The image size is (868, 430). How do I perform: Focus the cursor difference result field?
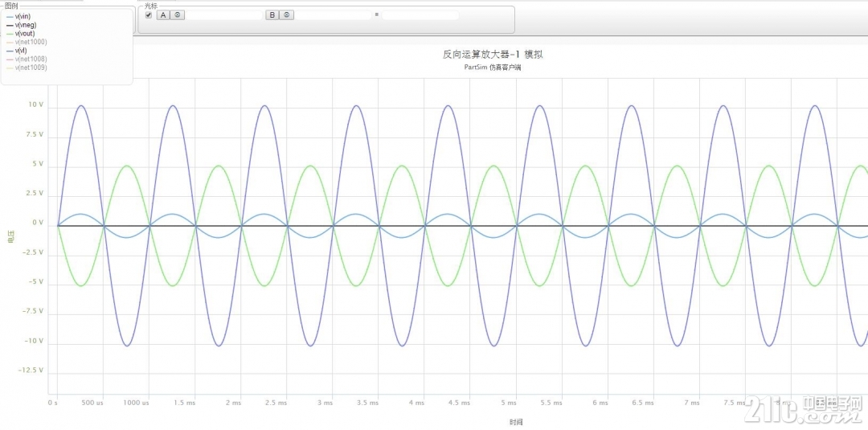click(420, 15)
